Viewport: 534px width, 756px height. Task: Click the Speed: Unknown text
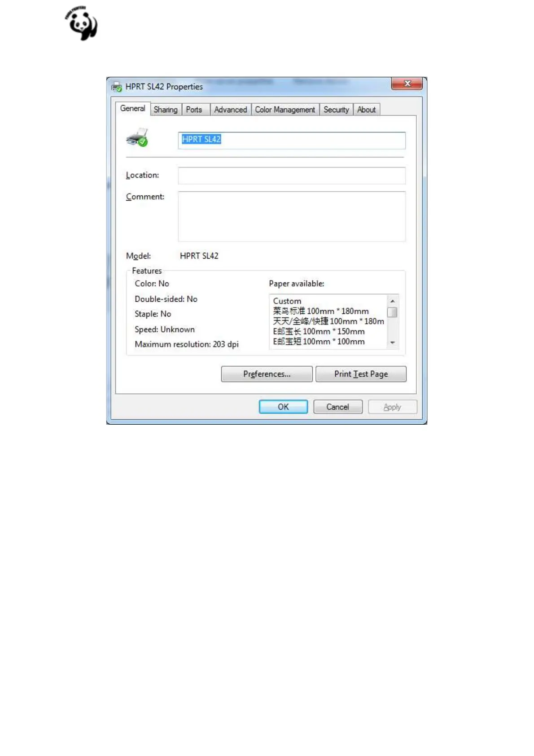click(x=165, y=329)
